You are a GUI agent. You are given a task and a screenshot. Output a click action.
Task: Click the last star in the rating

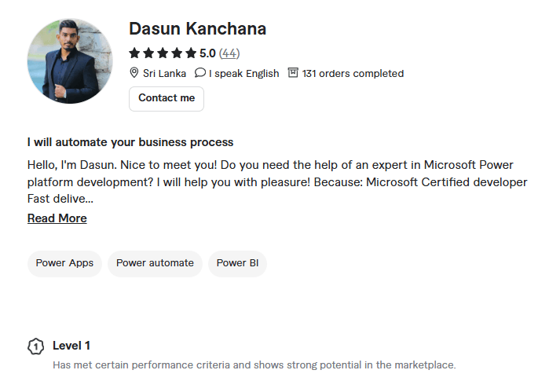click(191, 53)
